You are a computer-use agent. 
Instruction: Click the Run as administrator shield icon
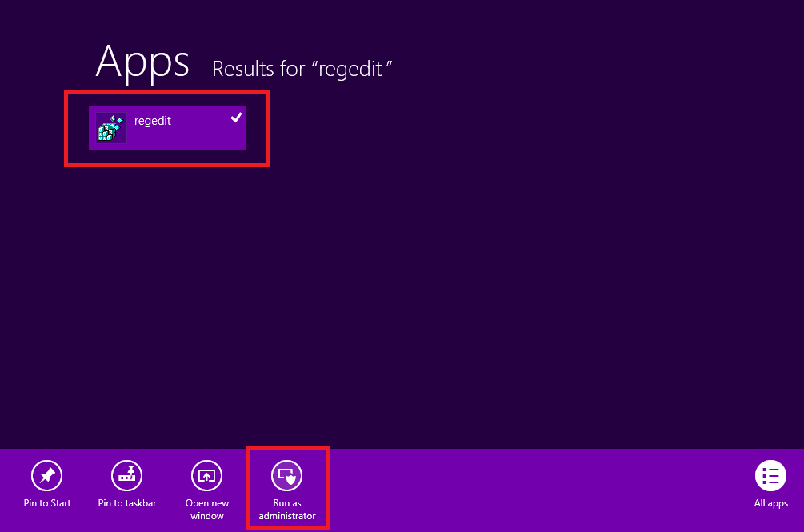[x=286, y=476]
